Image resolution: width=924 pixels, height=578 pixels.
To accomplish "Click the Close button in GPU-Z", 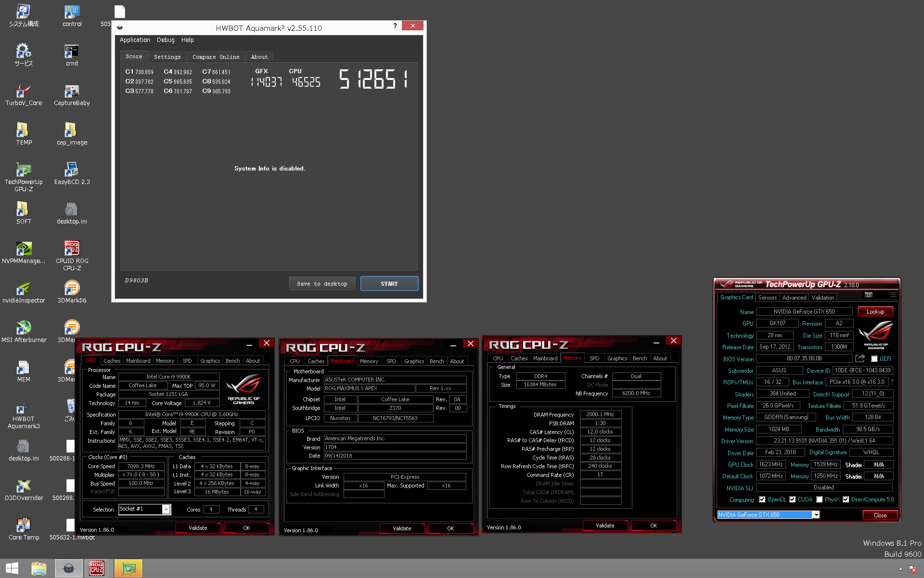I will coord(880,515).
